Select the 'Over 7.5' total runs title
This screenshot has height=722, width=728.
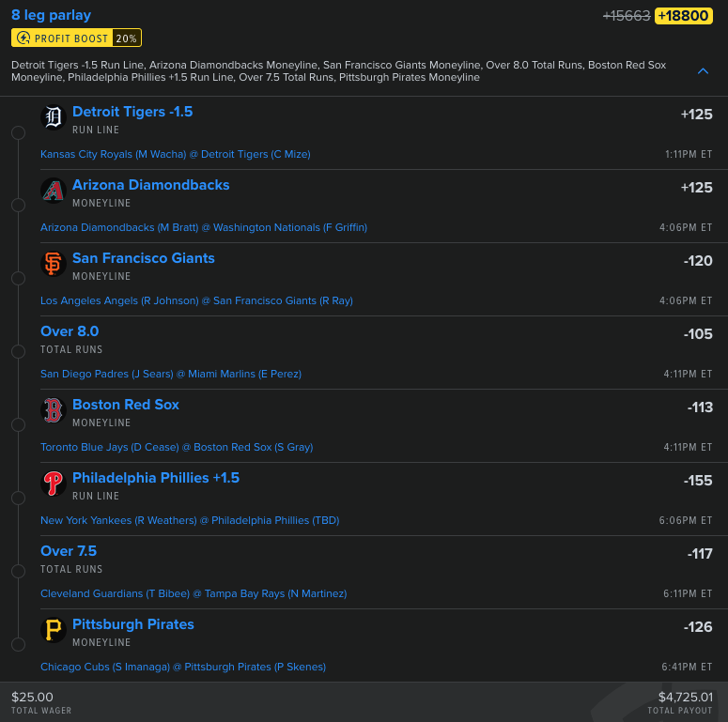(x=69, y=551)
